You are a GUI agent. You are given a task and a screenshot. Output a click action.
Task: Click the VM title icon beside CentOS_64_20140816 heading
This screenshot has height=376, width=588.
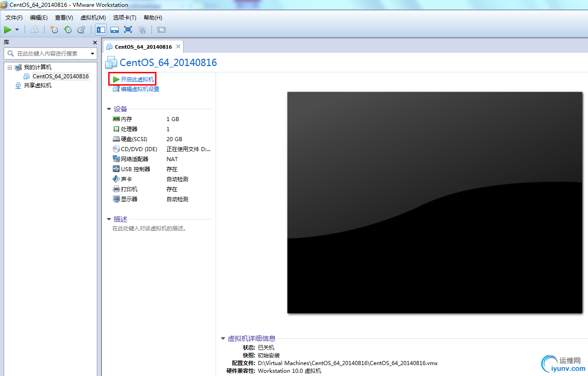click(111, 63)
